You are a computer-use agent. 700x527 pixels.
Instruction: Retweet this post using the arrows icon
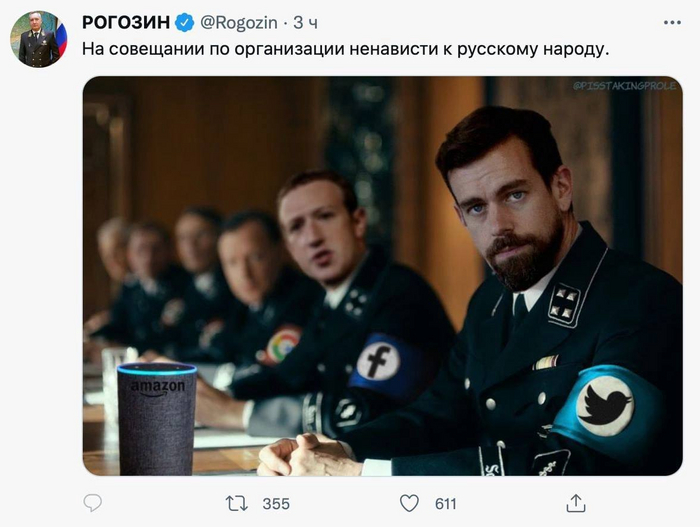(237, 504)
